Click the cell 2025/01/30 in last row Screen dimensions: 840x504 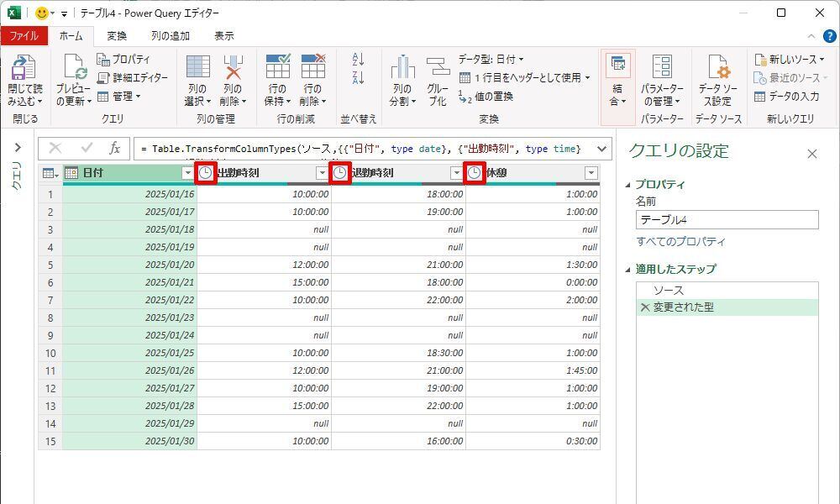pyautogui.click(x=129, y=442)
